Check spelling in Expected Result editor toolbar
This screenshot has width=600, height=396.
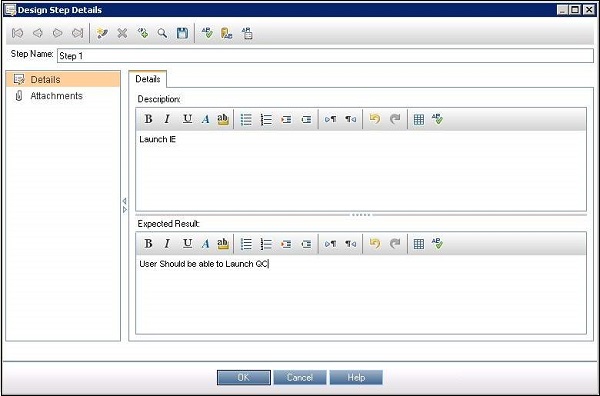(x=437, y=244)
